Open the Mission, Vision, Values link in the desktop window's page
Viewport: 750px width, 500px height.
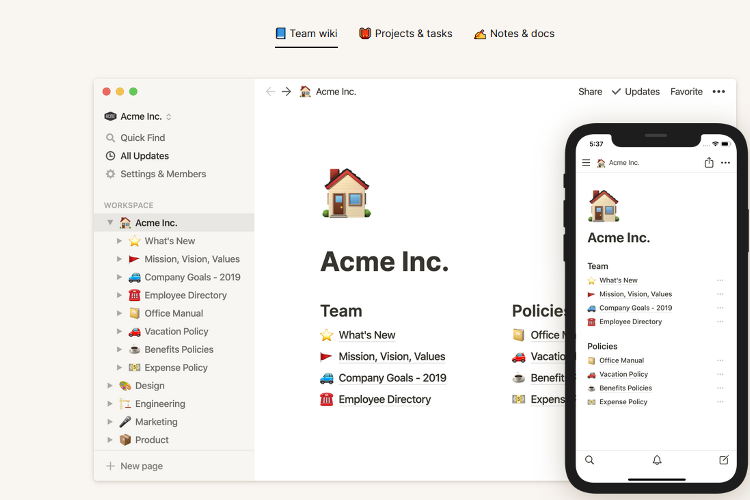click(392, 356)
